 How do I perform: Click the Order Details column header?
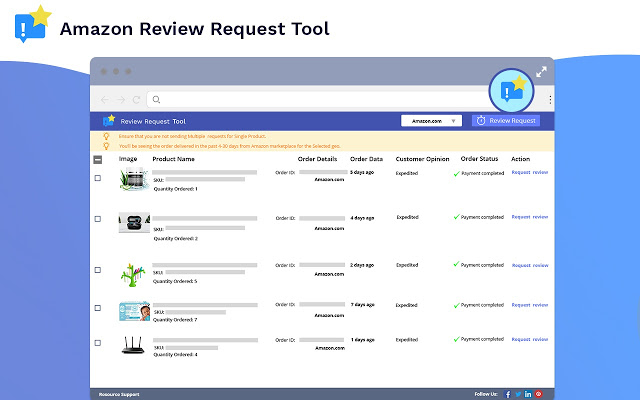[x=318, y=159]
